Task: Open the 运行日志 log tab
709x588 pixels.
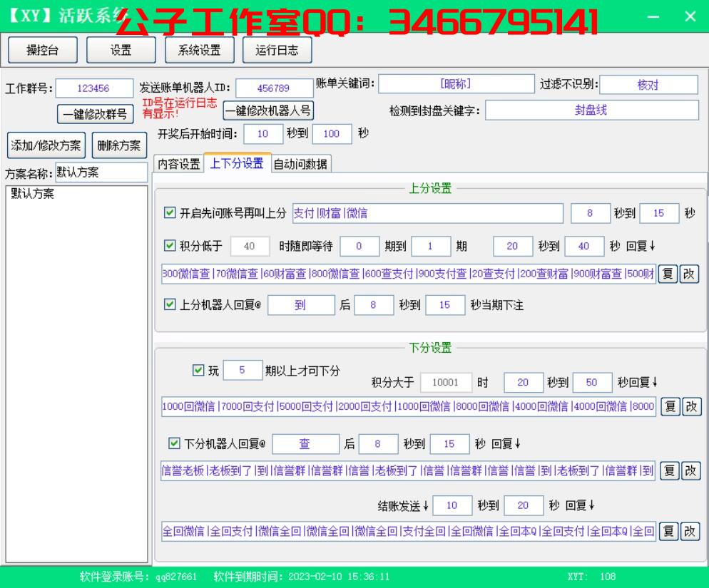Action: [x=277, y=50]
